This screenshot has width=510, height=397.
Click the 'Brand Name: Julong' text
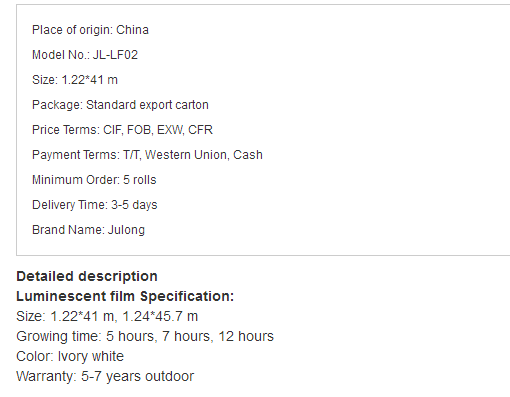click(x=88, y=230)
